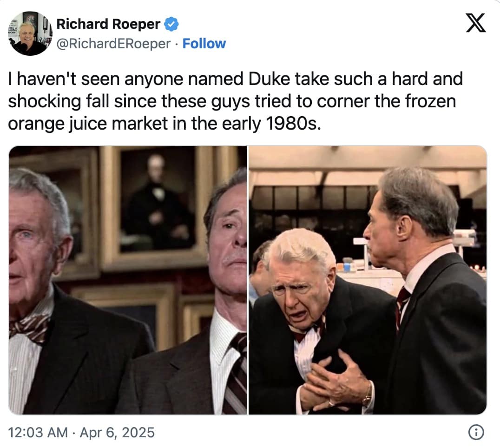
Task: Click the X logo in the corner
Action: (x=475, y=24)
